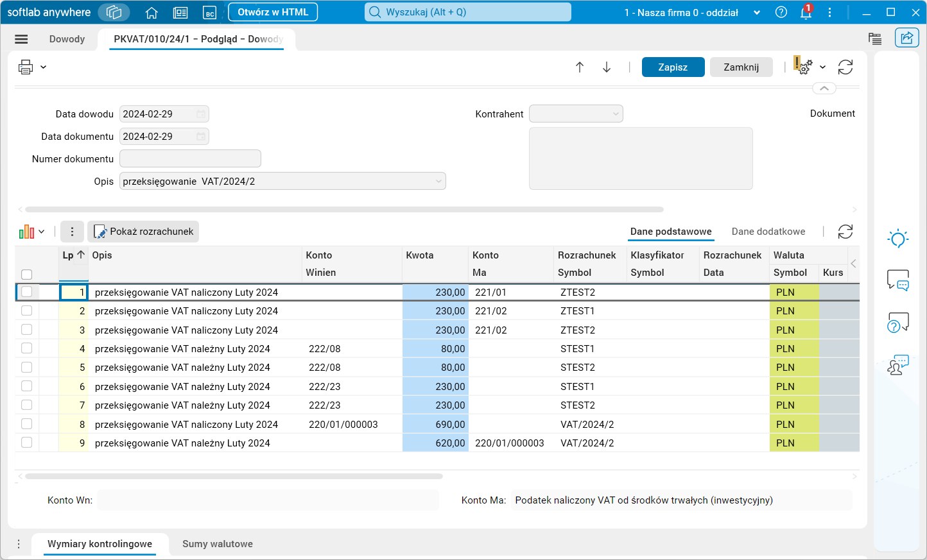The width and height of the screenshot is (927, 560).
Task: Click the horizontal scrollbar below the table
Action: pyautogui.click(x=234, y=477)
